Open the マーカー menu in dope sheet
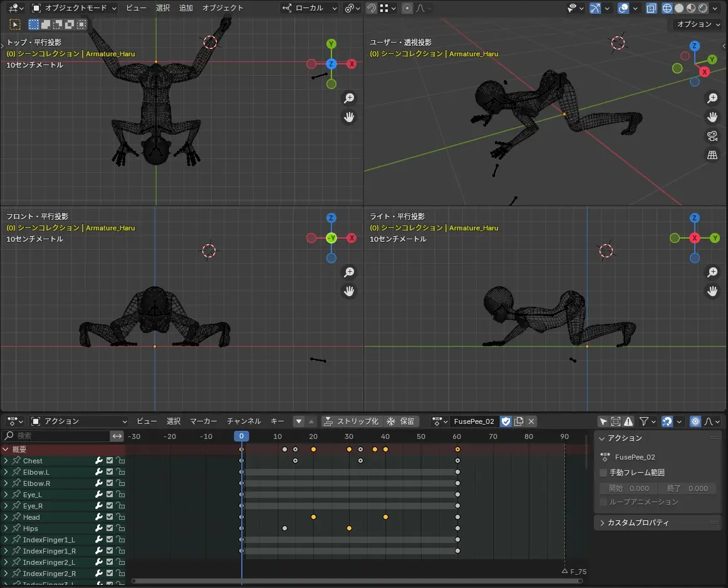The width and height of the screenshot is (728, 588). (x=204, y=421)
